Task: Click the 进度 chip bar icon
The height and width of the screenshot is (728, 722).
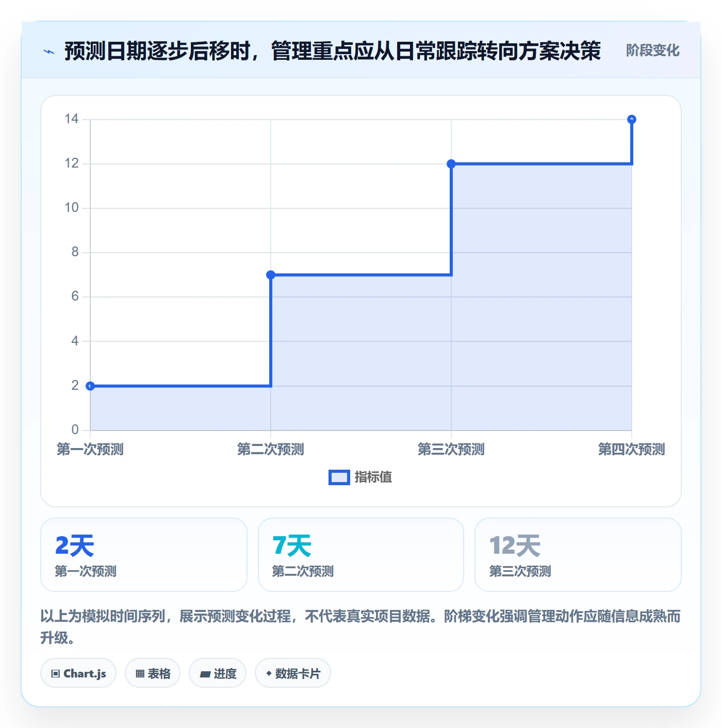Action: [x=205, y=674]
